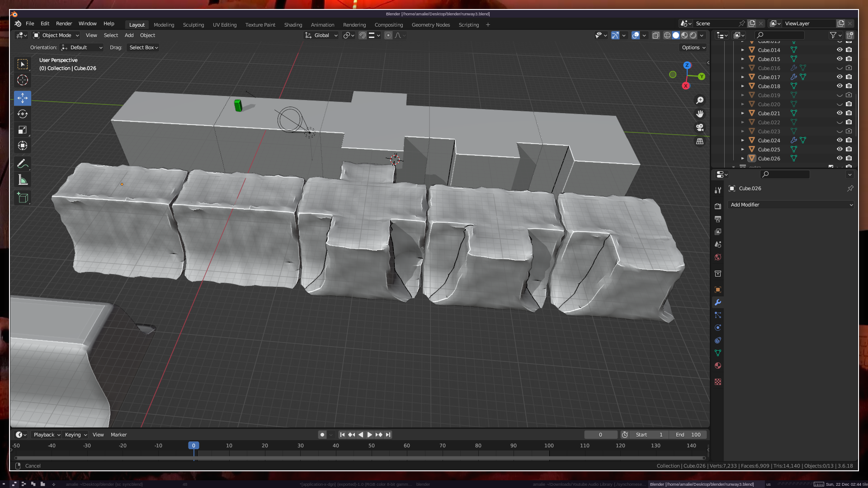Disable render camera for Cube.026
The width and height of the screenshot is (868, 488).
point(849,159)
